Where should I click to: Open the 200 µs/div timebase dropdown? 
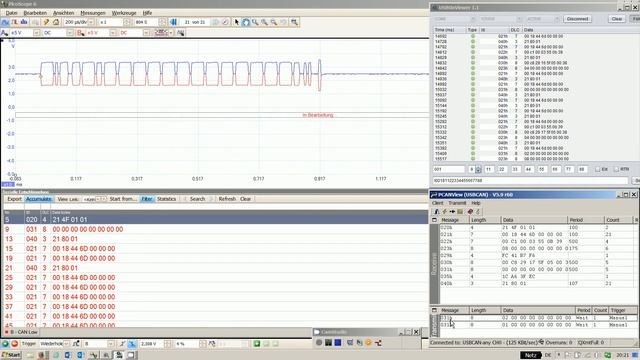(91, 22)
